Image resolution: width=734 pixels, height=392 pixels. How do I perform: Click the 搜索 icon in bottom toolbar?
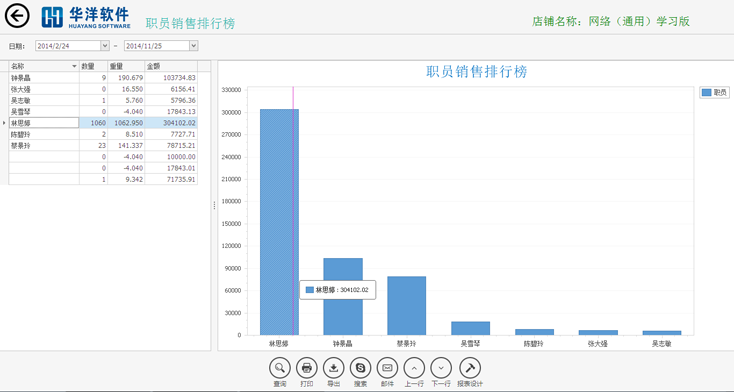(x=360, y=368)
